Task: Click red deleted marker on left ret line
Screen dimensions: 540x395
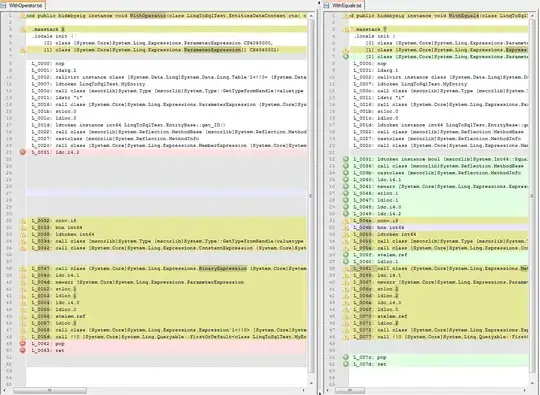Action: 23,350
